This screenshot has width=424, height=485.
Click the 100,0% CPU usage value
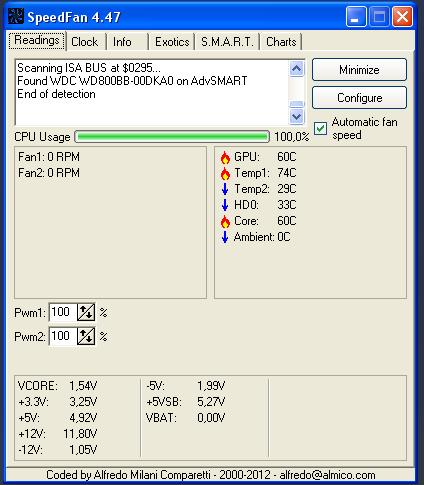[x=292, y=137]
